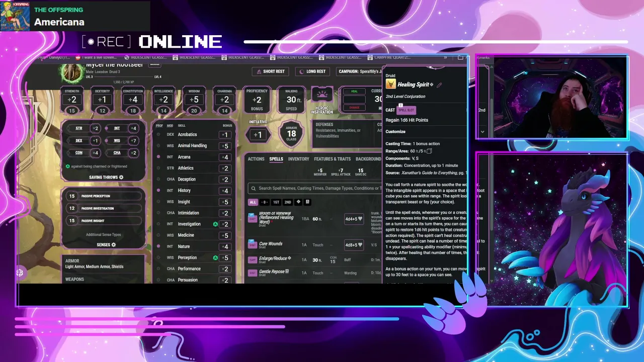The image size is (644, 362).
Task: Open dice roller icon at sheet's bottom-left
Action: coord(20,273)
